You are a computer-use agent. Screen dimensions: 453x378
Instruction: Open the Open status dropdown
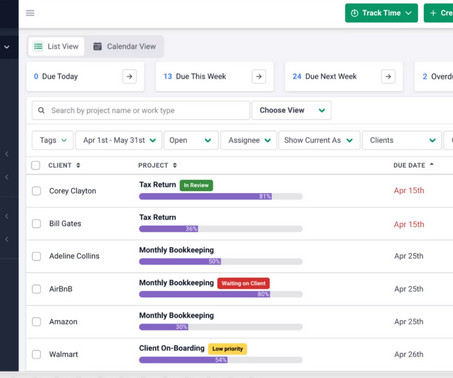(191, 140)
